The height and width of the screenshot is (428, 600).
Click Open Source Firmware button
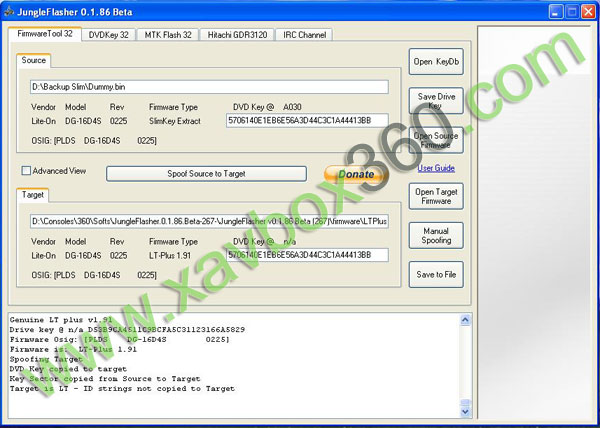[x=436, y=140]
